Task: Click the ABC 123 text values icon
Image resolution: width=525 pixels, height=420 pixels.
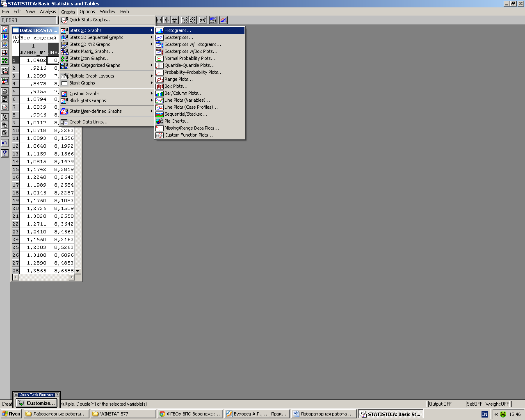Action: (x=213, y=20)
